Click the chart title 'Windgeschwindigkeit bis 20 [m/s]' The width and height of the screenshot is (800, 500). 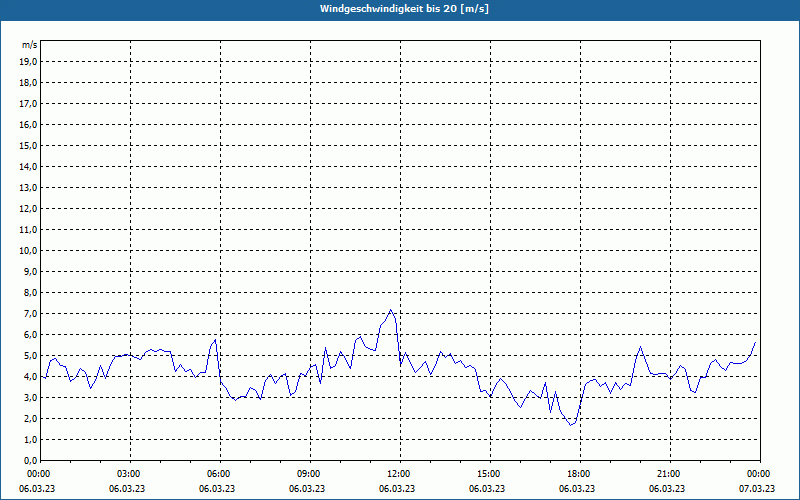click(x=404, y=9)
